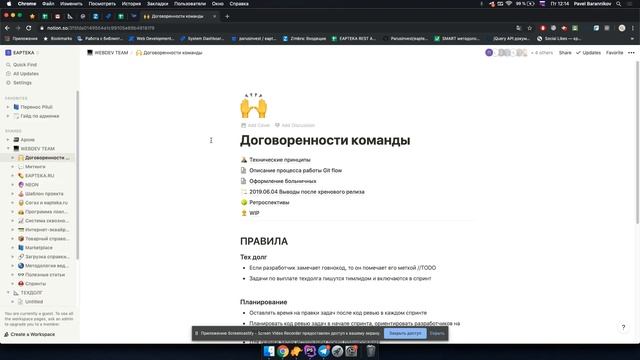
Task: Open Telegram from the Dock
Action: (324, 351)
